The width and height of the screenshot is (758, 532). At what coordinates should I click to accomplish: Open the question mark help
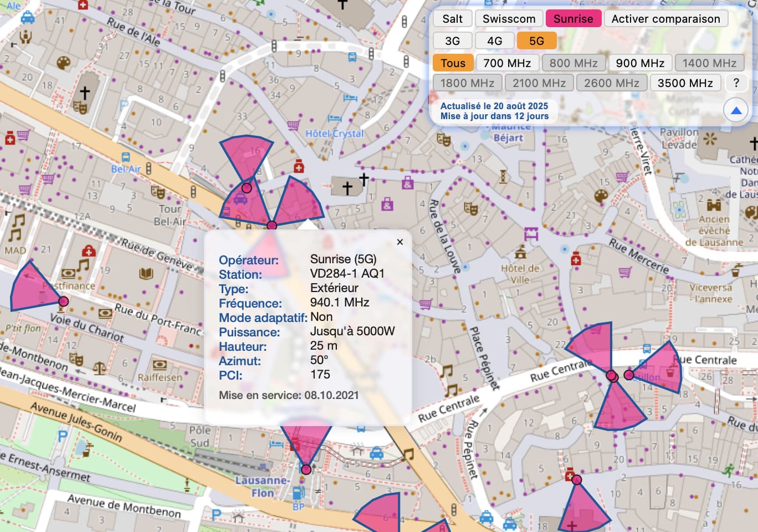click(736, 83)
